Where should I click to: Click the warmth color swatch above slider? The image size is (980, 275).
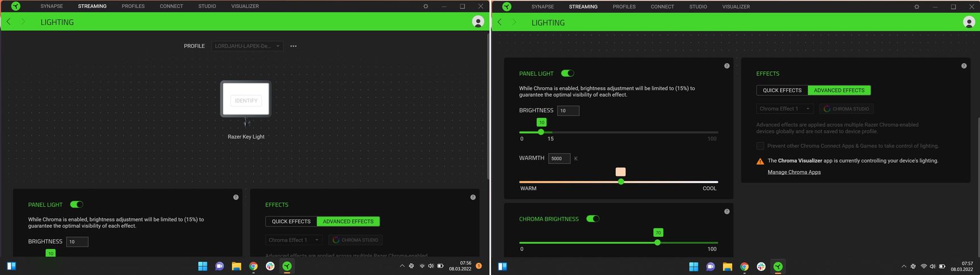coord(621,172)
